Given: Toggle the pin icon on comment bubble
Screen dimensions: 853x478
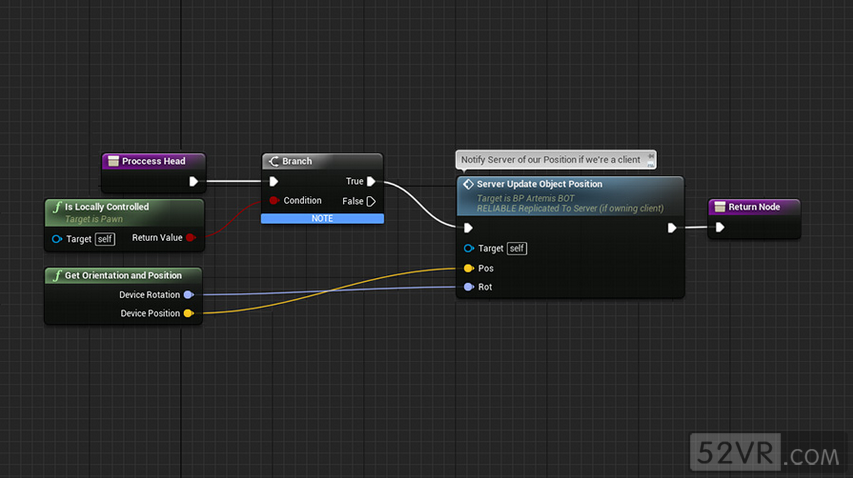Looking at the screenshot, I should point(651,156).
